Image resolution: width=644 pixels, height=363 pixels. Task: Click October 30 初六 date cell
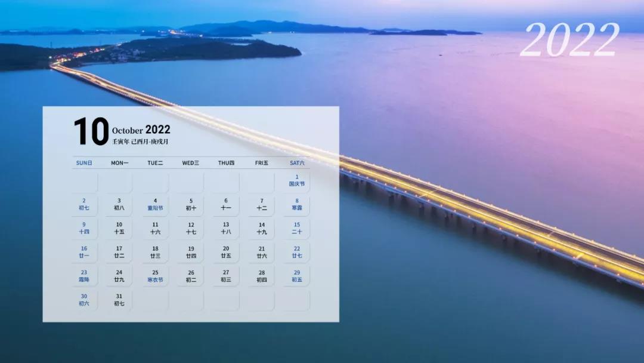click(x=84, y=300)
